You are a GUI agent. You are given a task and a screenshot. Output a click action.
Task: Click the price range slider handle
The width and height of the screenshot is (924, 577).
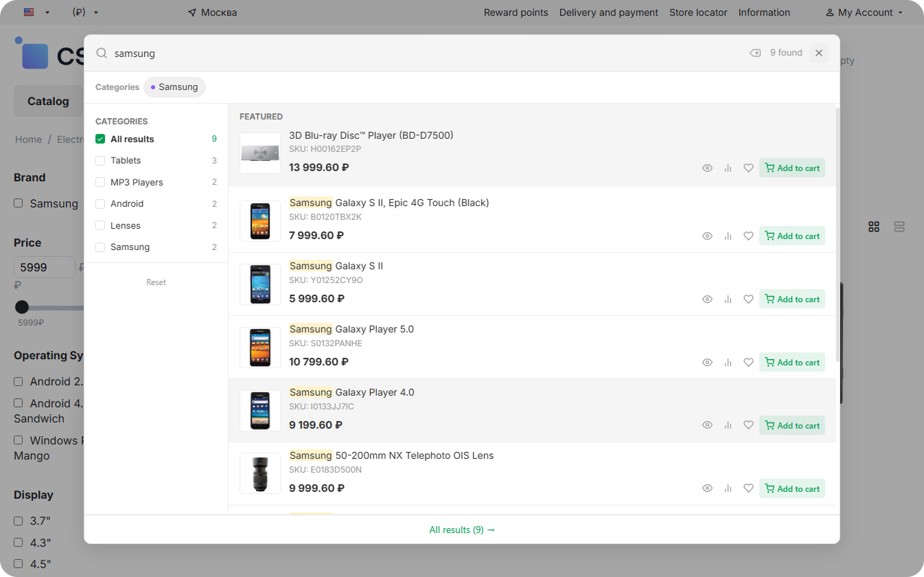[x=22, y=307]
